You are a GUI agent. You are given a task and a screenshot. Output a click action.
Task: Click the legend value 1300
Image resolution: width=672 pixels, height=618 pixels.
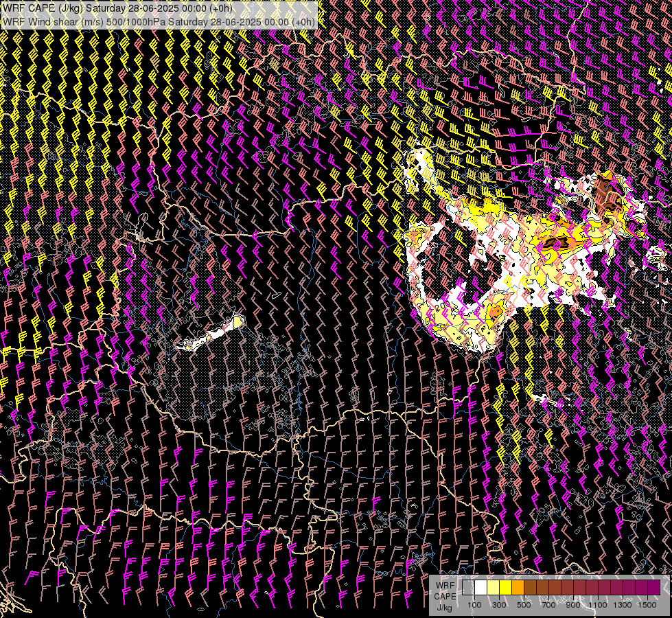click(x=623, y=605)
